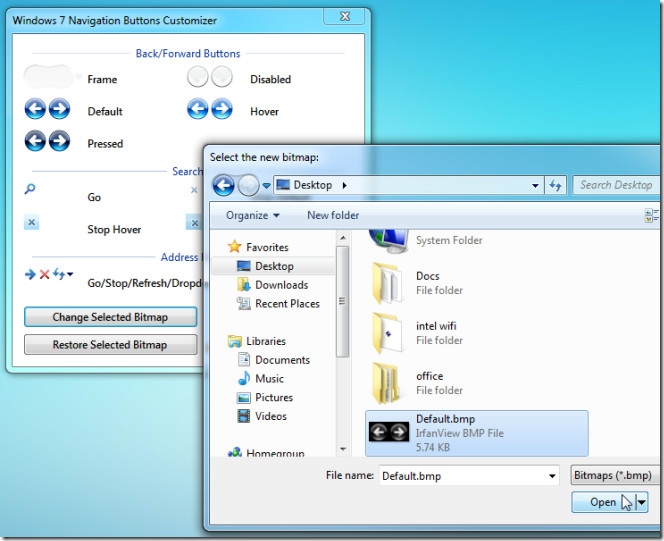Select the Hover back/forward buttons bitmap
664x541 pixels.
click(210, 109)
